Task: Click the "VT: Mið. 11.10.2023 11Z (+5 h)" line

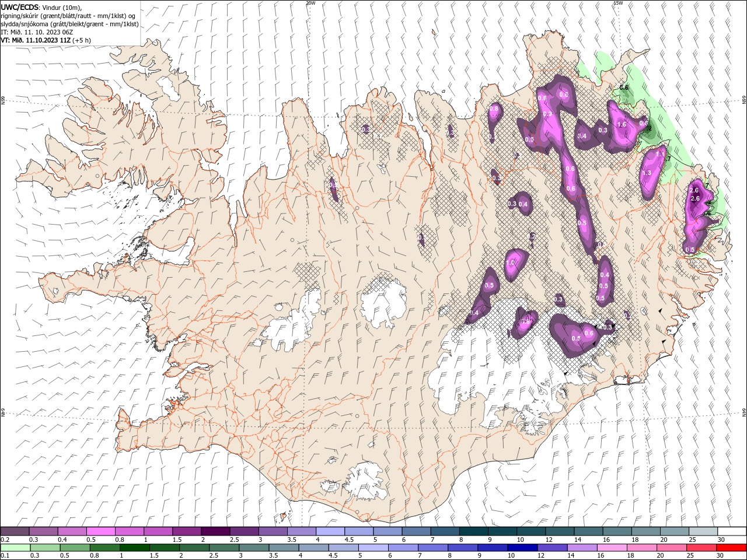Action: pos(46,40)
